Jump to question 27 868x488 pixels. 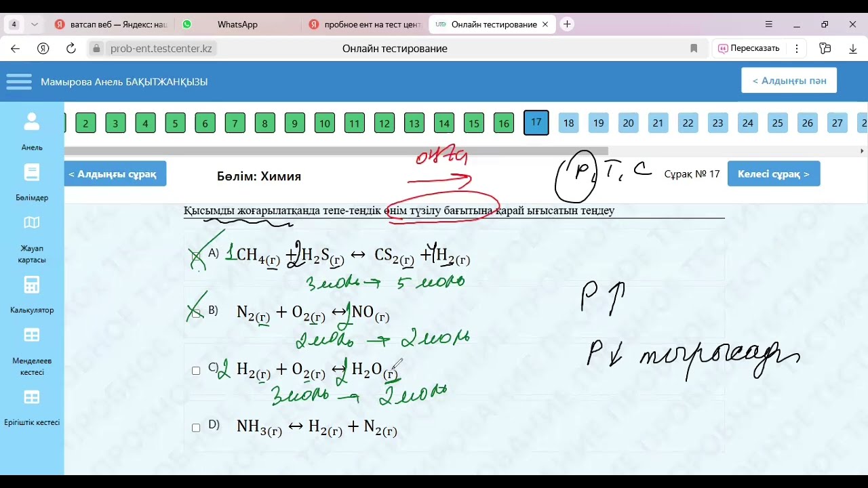tap(837, 123)
